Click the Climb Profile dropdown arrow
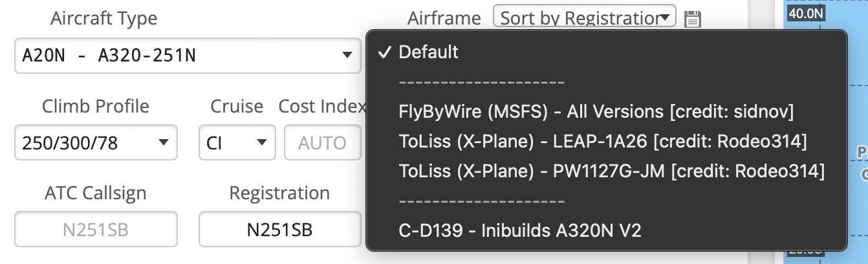Viewport: 868px width, 264px height. [164, 142]
